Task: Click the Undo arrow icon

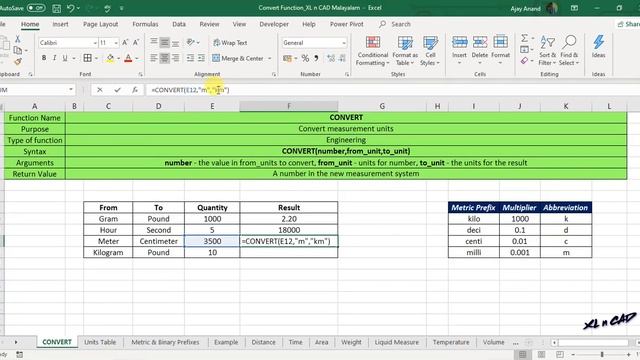Action: tap(71, 8)
